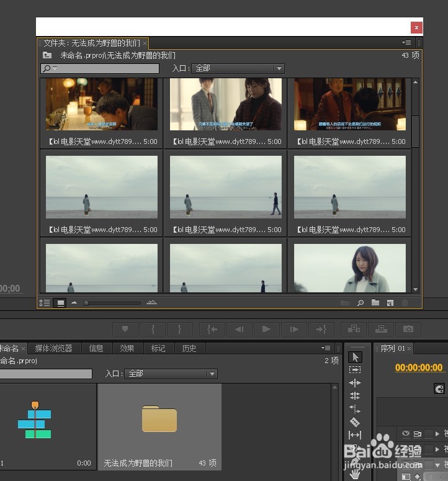This screenshot has width=448, height=481.
Task: Step back one frame
Action: (239, 329)
